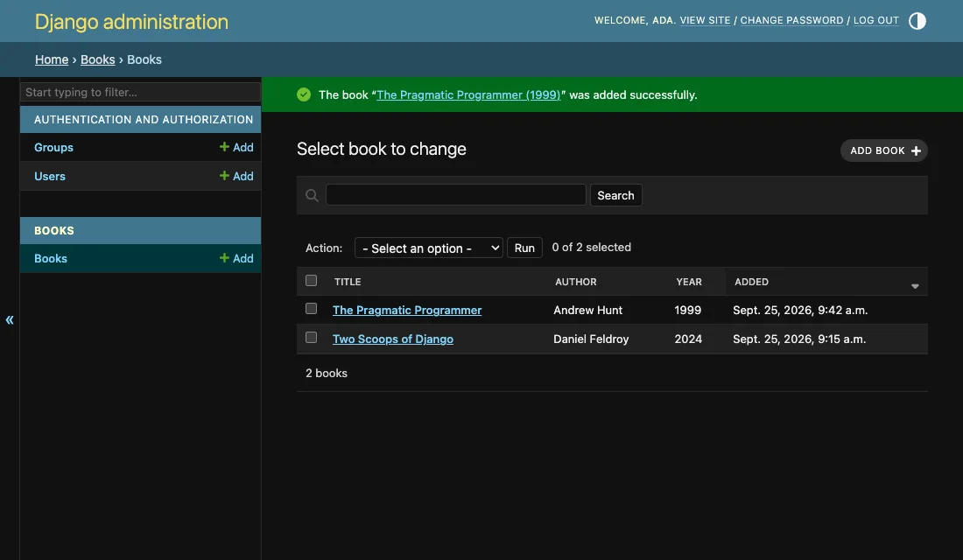
Task: Click the green success checkmark icon
Action: point(304,94)
